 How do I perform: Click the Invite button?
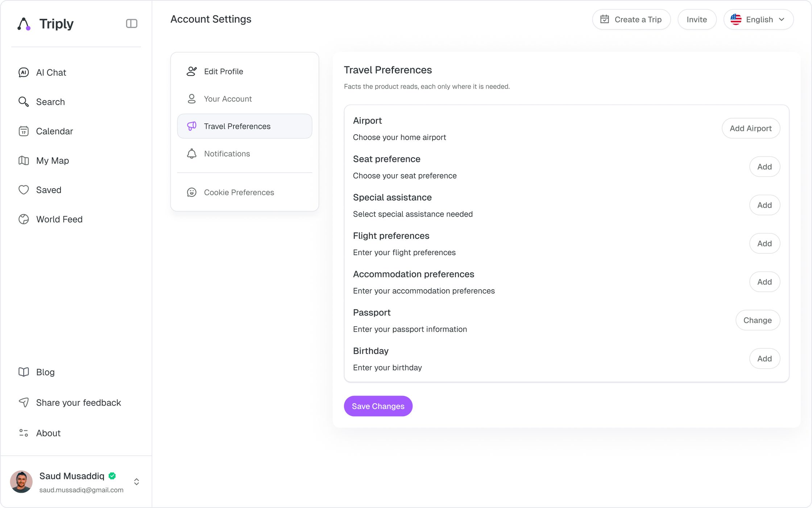(x=697, y=19)
